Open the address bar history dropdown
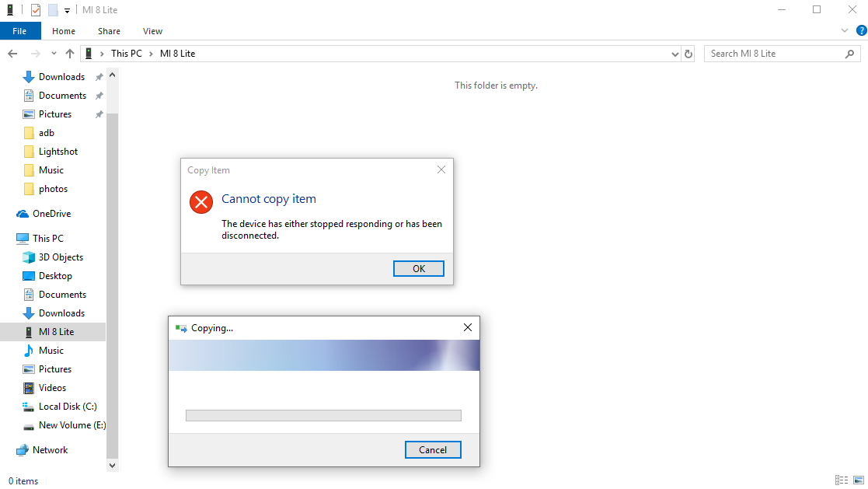868x489 pixels. point(675,54)
